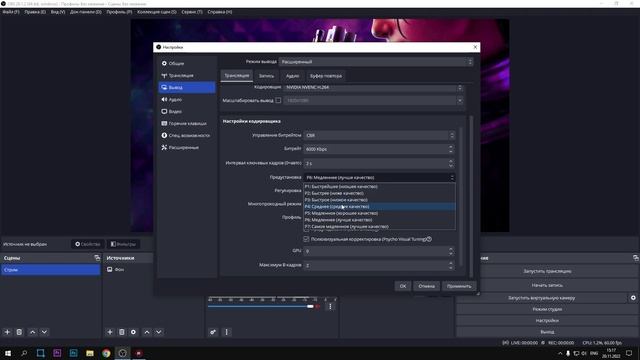
Task: Open Video (Видео) settings section
Action: click(187, 111)
